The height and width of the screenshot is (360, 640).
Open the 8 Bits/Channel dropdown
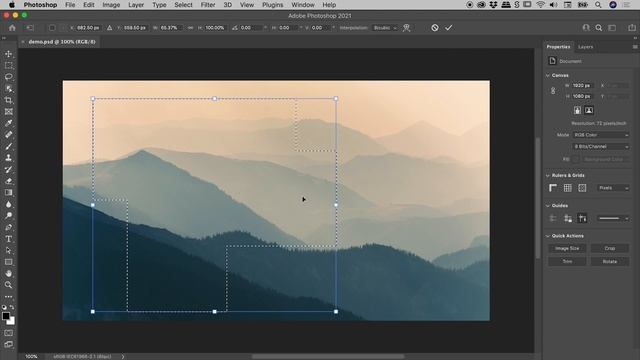coord(601,147)
